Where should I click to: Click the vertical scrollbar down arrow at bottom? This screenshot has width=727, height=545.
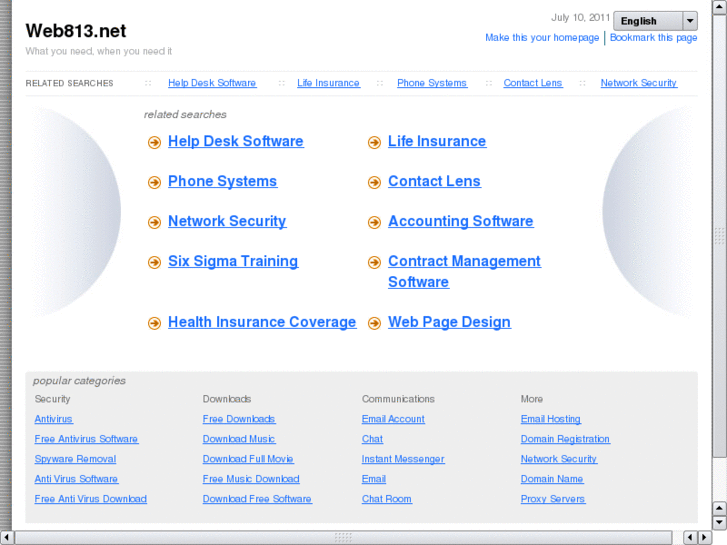coord(720,523)
